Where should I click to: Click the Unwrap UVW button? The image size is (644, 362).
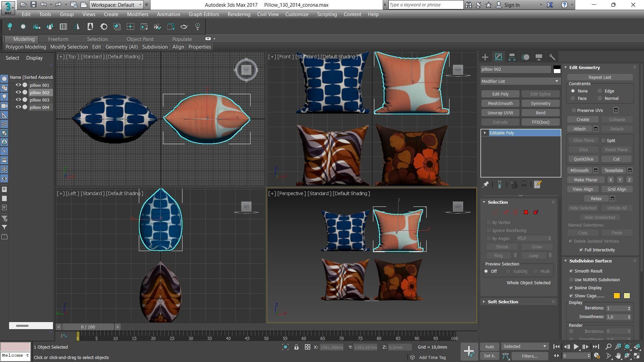(x=500, y=113)
